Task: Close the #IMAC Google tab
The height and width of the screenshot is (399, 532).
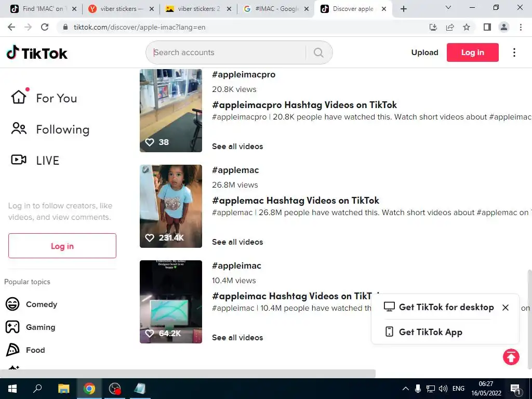Action: point(307,9)
